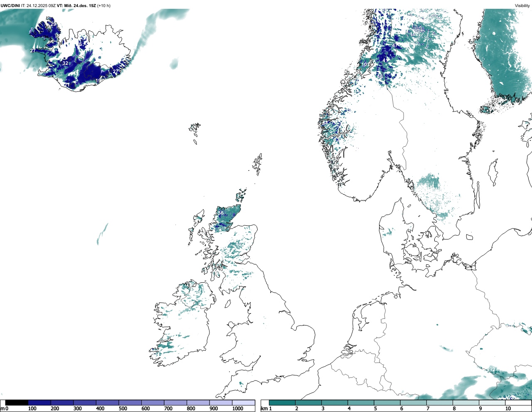Click the '5' tick on the km scale
This screenshot has height=412, width=532.
375,409
